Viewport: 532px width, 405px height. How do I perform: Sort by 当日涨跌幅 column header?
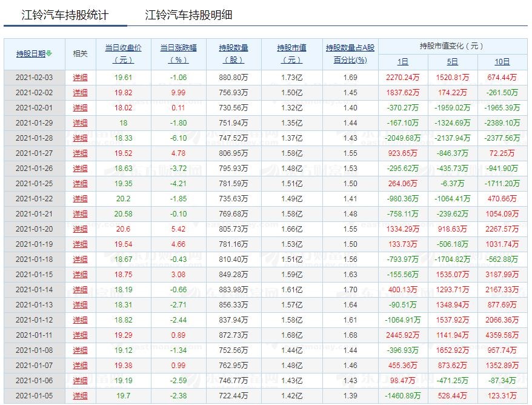coord(179,53)
